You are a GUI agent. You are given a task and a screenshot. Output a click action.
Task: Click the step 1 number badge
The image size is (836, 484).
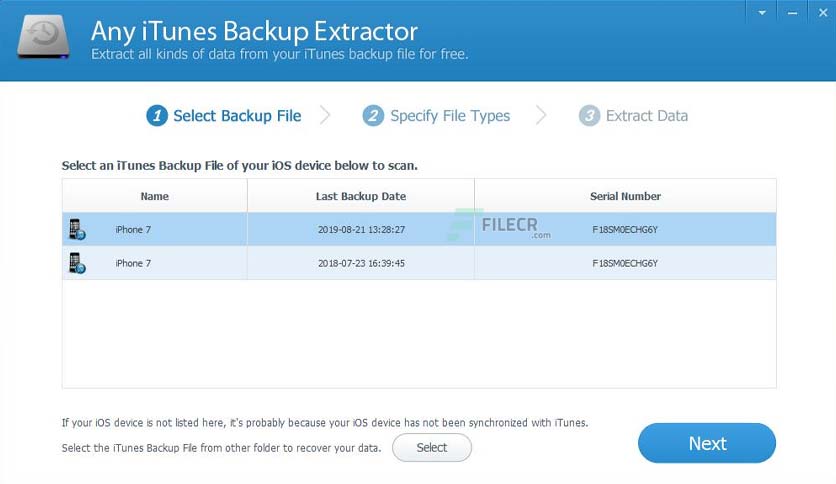[x=157, y=116]
